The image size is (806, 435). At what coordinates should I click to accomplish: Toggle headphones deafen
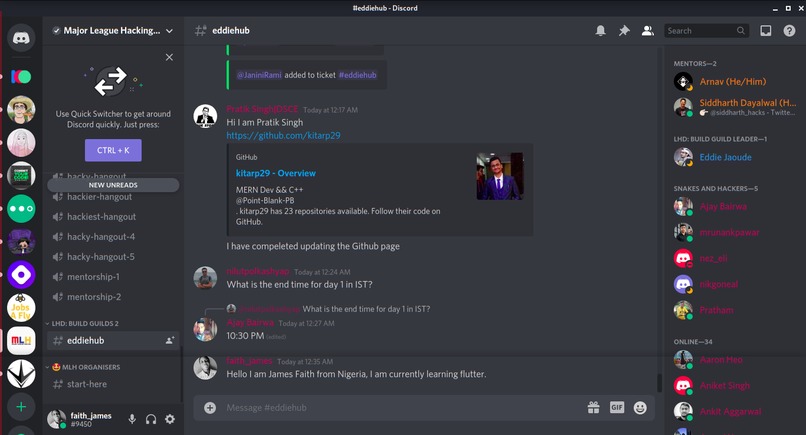151,419
